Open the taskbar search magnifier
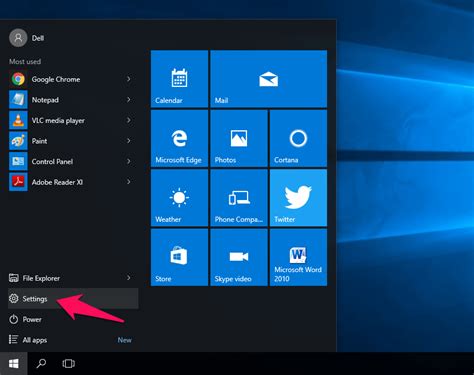This screenshot has width=474, height=375. pos(41,363)
